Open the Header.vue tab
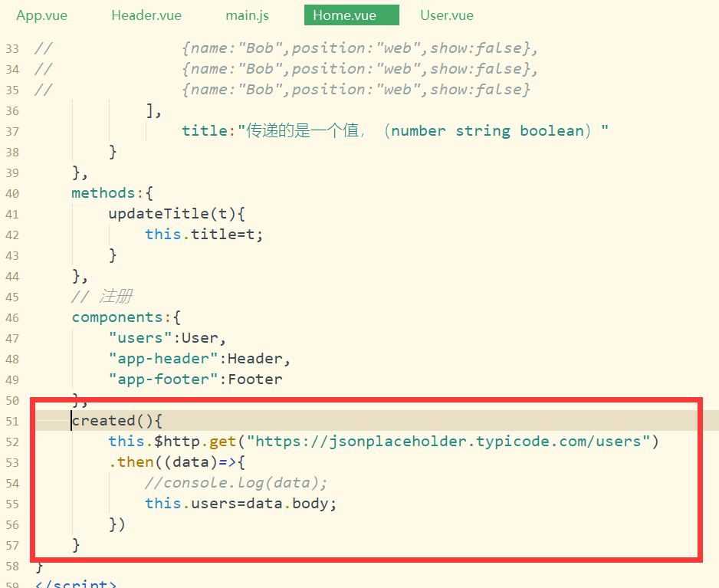The width and height of the screenshot is (719, 588). click(146, 15)
